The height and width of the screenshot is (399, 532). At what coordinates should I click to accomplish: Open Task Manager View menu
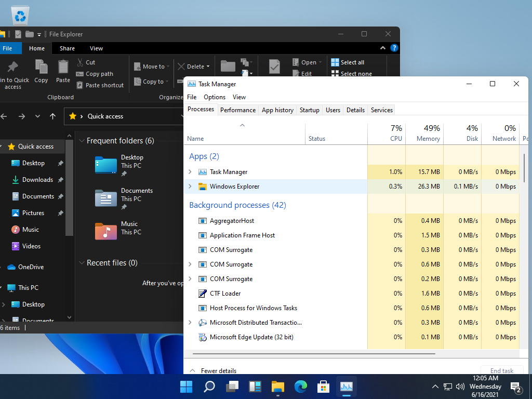[x=239, y=97]
